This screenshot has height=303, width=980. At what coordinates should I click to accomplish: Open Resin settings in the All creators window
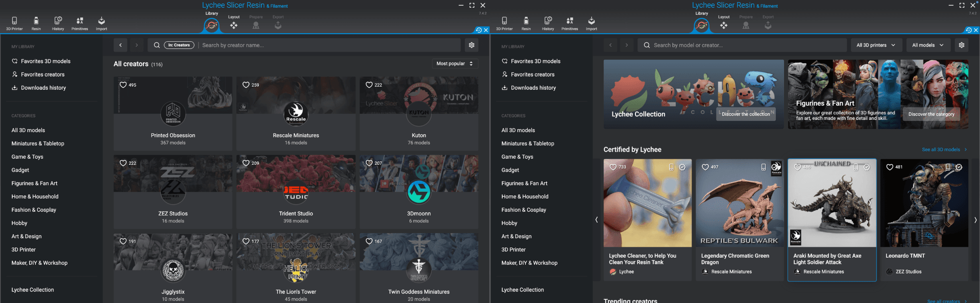(36, 23)
